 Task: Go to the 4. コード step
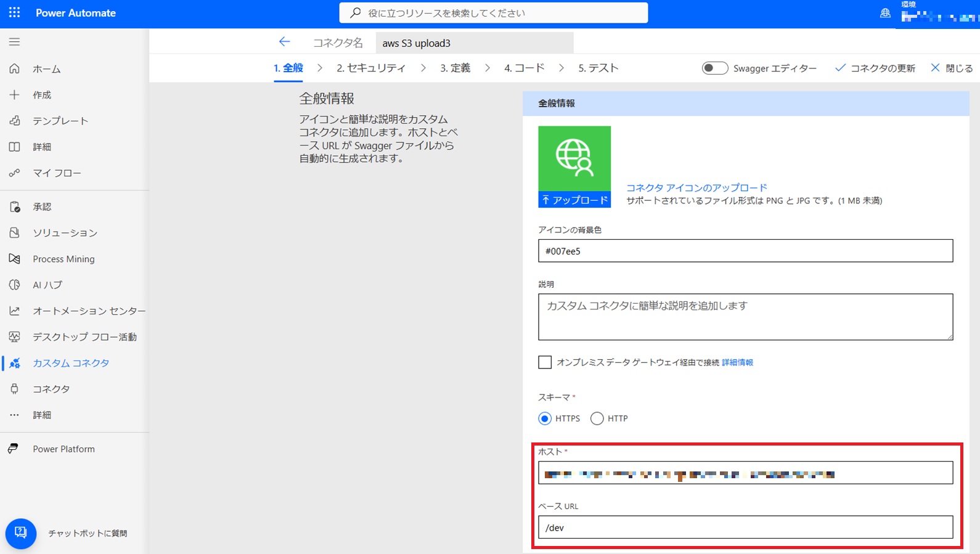[x=525, y=68]
